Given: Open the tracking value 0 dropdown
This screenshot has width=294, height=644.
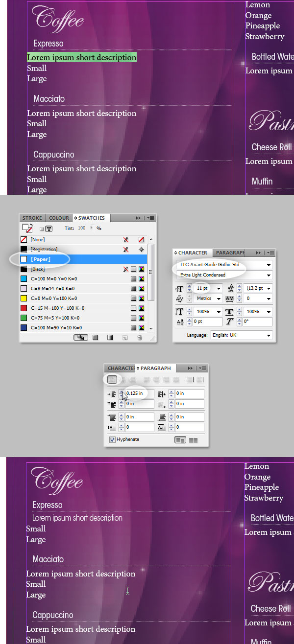Looking at the screenshot, I should coord(269,299).
